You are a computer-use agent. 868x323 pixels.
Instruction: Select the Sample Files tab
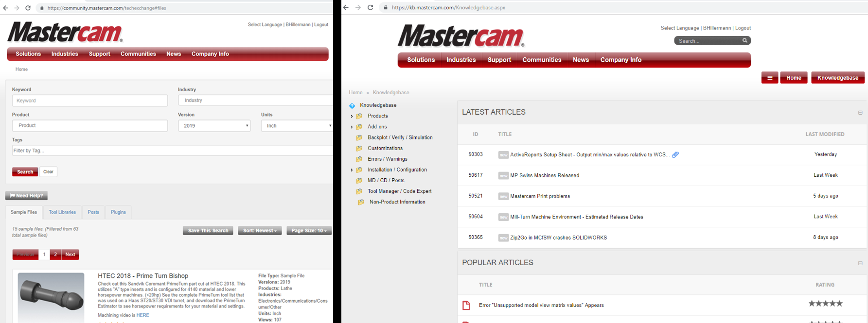[24, 212]
